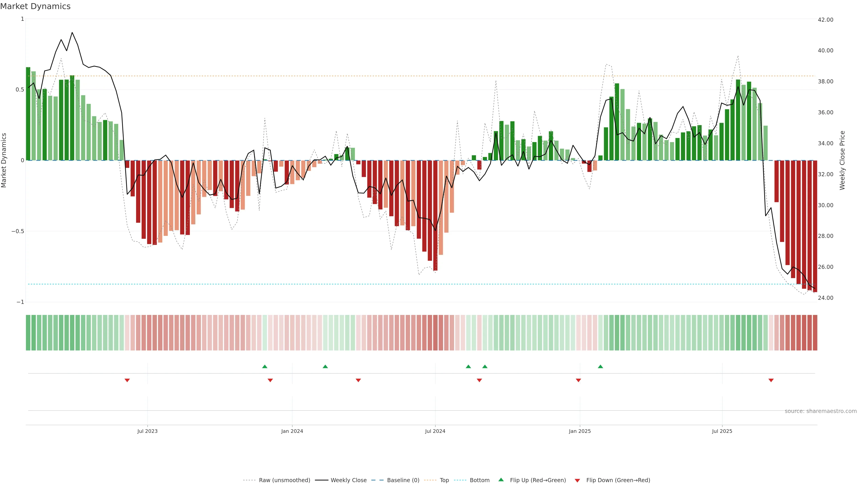Click the Weekly Close Price axis title
Viewport: 868px width, 488px height.
[x=842, y=160]
